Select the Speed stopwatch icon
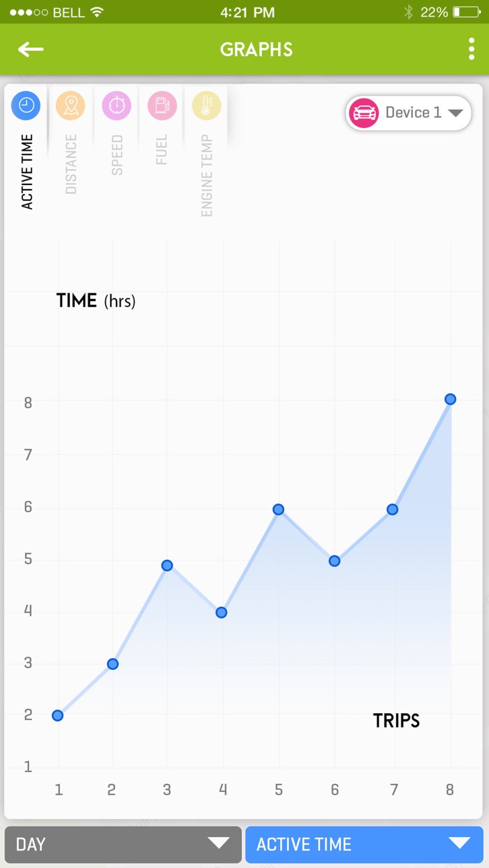Screen dimensions: 489x868 click(x=117, y=106)
